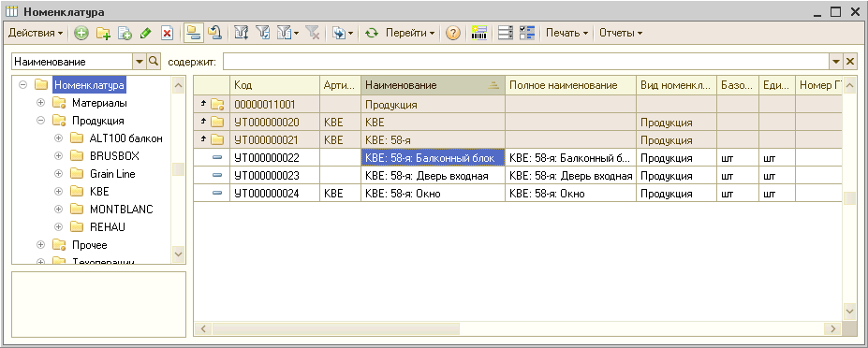Click the Add new group folder icon

pyautogui.click(x=103, y=33)
